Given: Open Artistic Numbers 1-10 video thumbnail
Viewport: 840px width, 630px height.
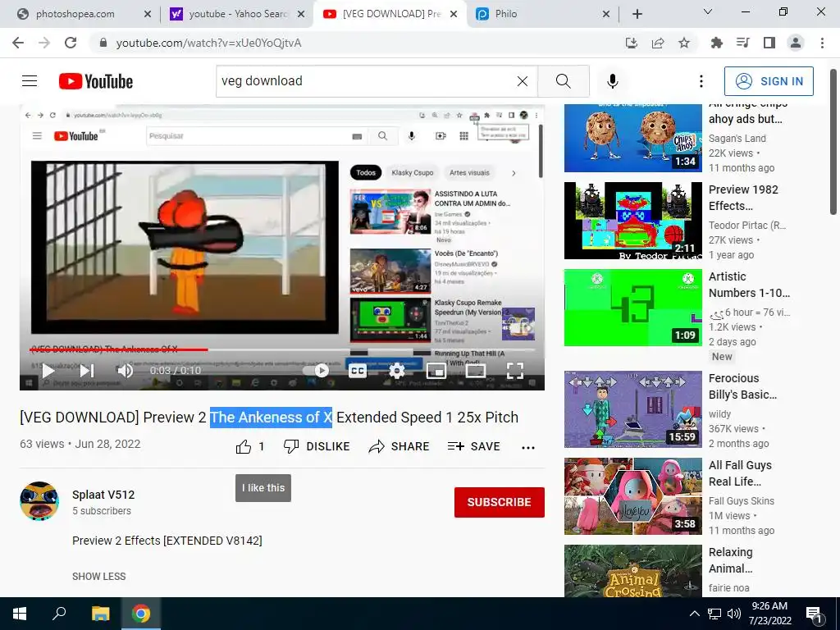Looking at the screenshot, I should tap(632, 308).
